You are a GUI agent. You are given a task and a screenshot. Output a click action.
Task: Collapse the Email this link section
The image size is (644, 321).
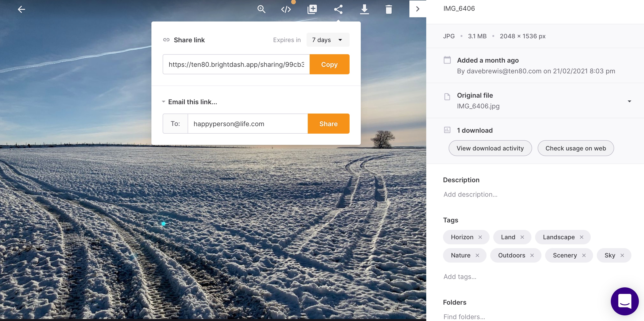(x=164, y=102)
